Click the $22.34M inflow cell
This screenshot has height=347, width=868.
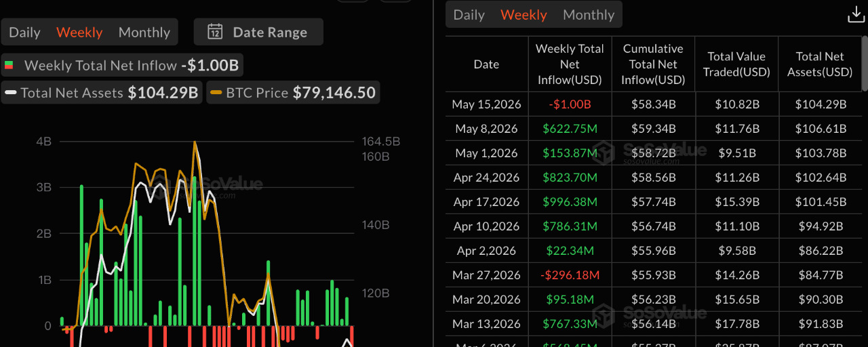[x=570, y=251]
